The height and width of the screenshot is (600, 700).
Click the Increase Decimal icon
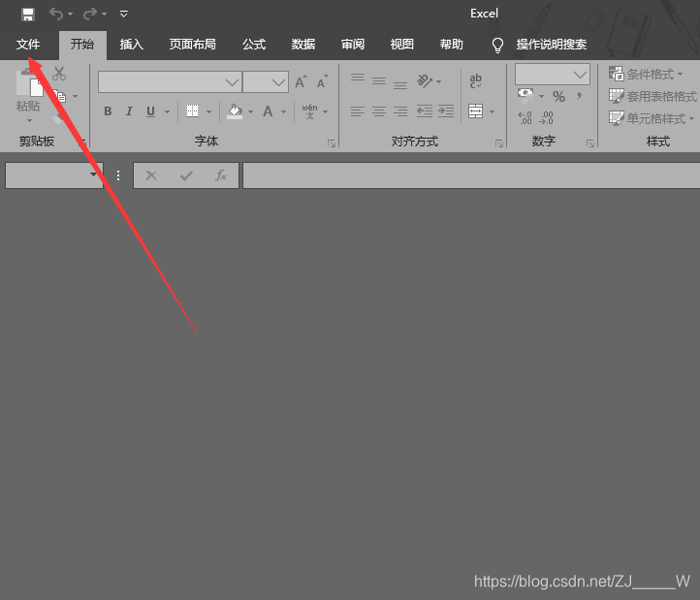click(525, 118)
